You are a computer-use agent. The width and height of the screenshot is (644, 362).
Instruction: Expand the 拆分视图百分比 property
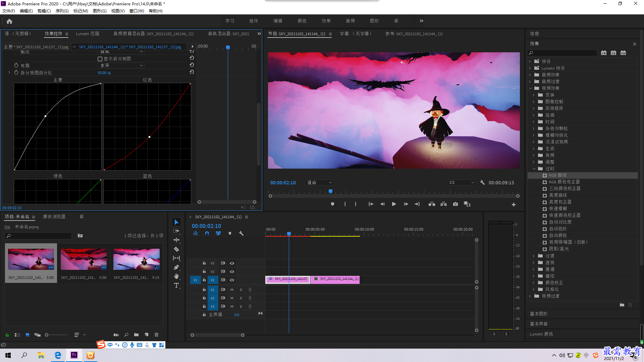pos(9,72)
